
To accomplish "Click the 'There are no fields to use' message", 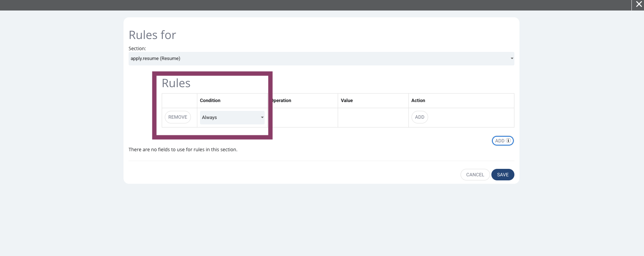I will (x=183, y=150).
